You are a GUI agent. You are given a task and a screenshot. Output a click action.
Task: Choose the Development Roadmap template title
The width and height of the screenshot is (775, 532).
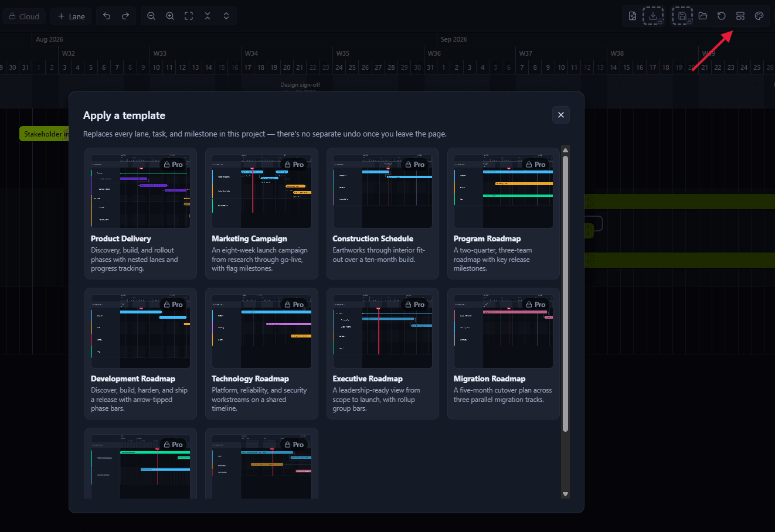point(133,379)
